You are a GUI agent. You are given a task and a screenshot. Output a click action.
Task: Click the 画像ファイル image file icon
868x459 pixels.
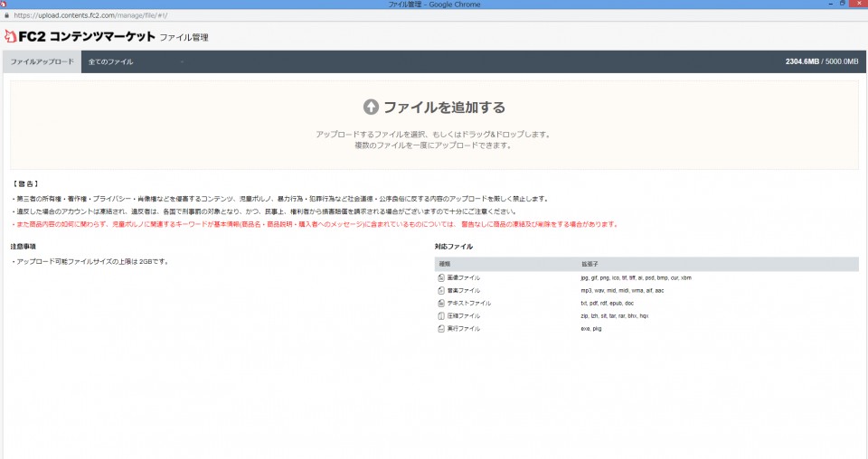tap(441, 277)
